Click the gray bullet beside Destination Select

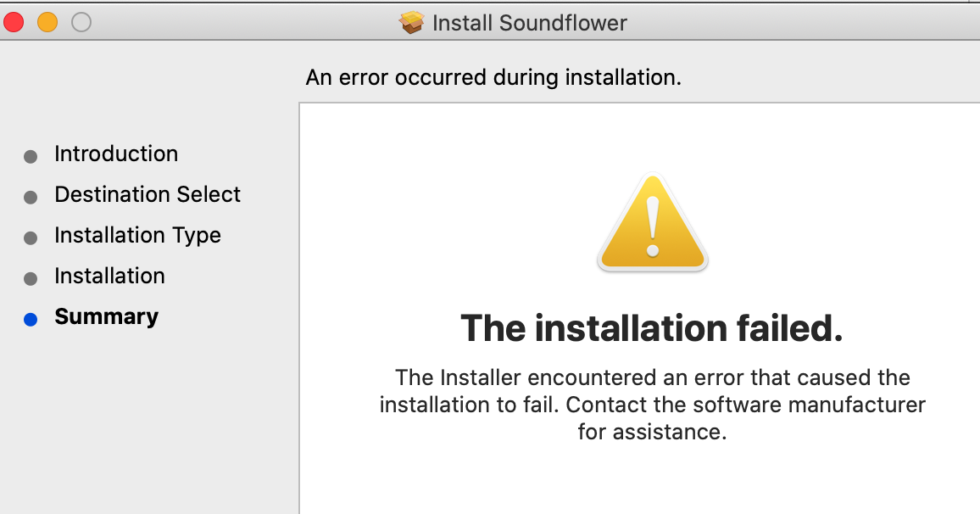31,198
